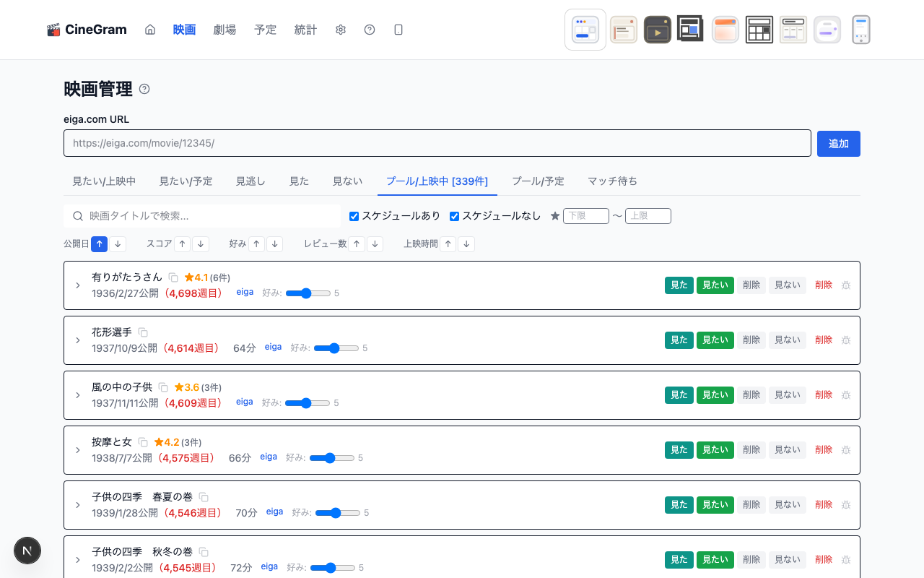Expand details for 風の中の子供

[78, 395]
